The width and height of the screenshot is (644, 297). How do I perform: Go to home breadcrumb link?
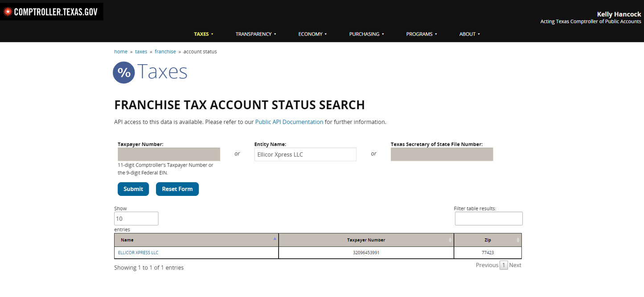tap(121, 52)
